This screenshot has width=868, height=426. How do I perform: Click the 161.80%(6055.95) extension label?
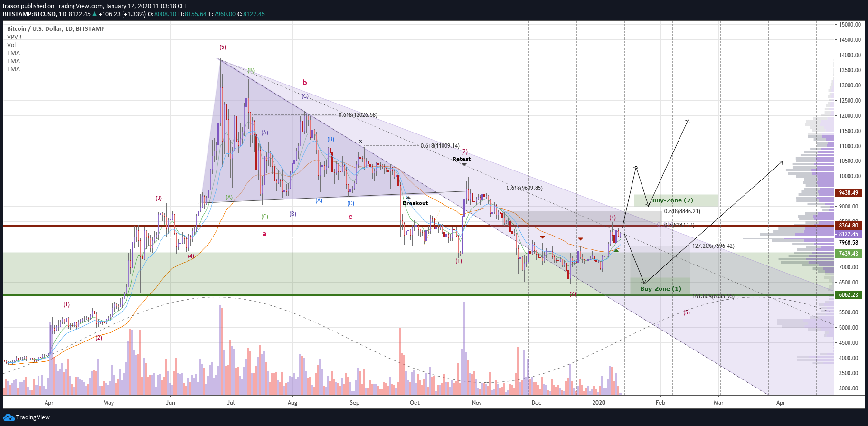tap(713, 296)
